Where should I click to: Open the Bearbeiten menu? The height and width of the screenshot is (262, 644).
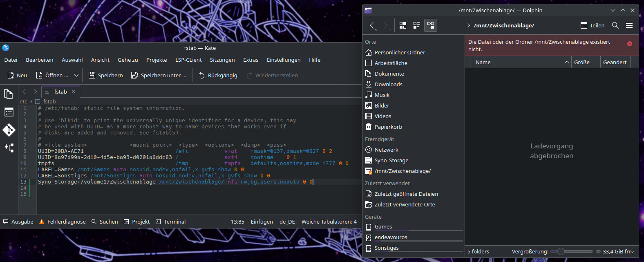[40, 60]
